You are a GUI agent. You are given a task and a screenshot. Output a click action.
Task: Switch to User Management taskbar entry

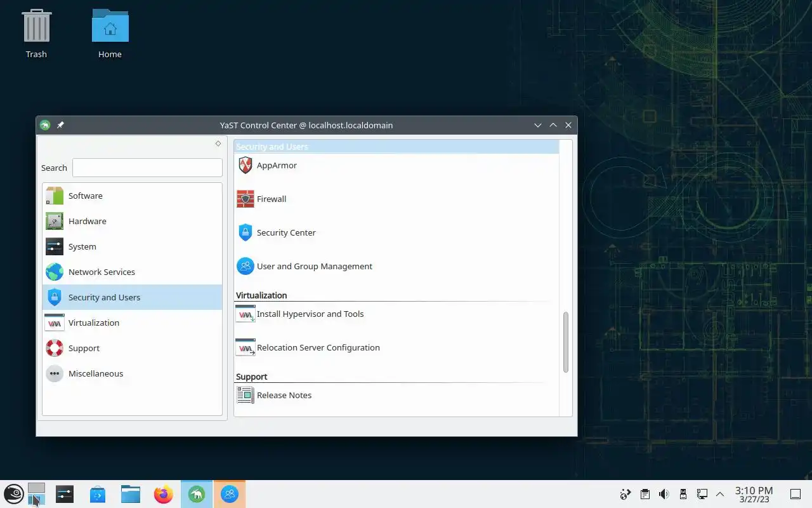[230, 494]
